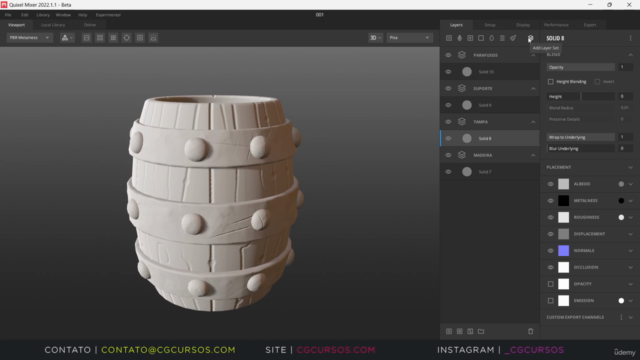Click the Height value input field

625,96
